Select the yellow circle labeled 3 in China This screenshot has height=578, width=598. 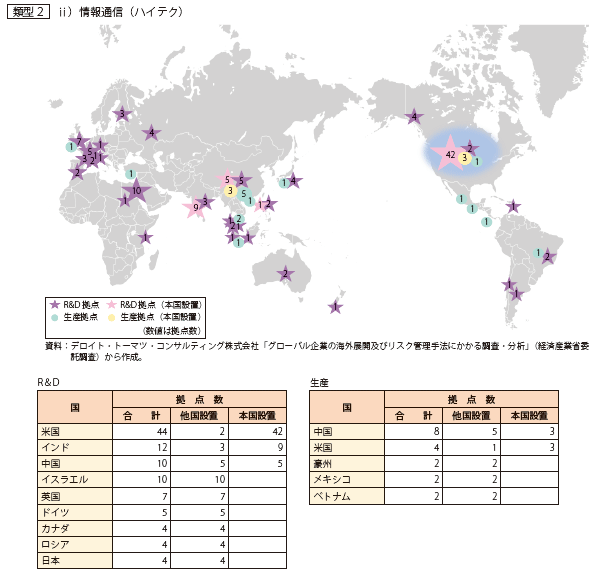230,191
